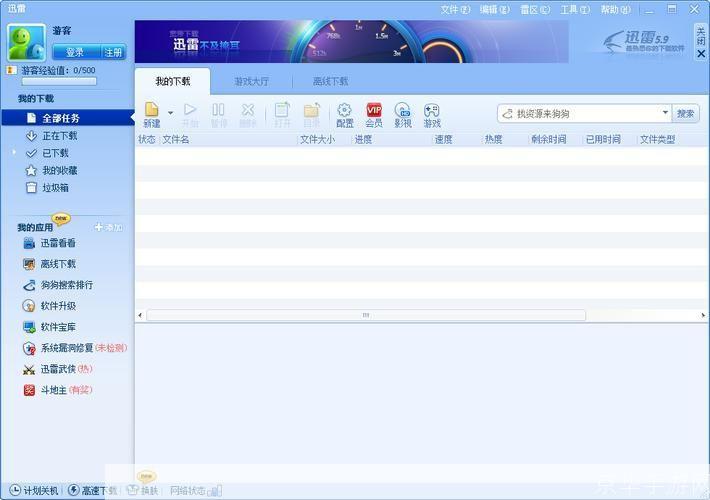
Task: Select 全部任务 in sidebar
Action: (x=68, y=118)
